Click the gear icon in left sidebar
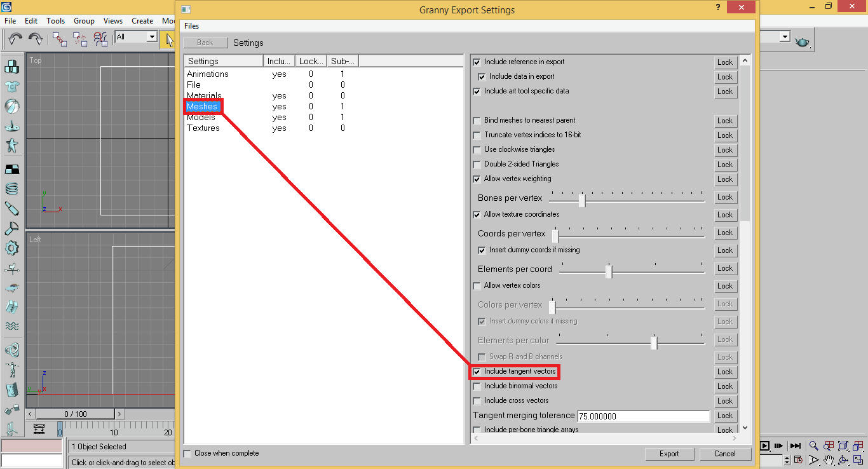The image size is (868, 469). pos(11,248)
